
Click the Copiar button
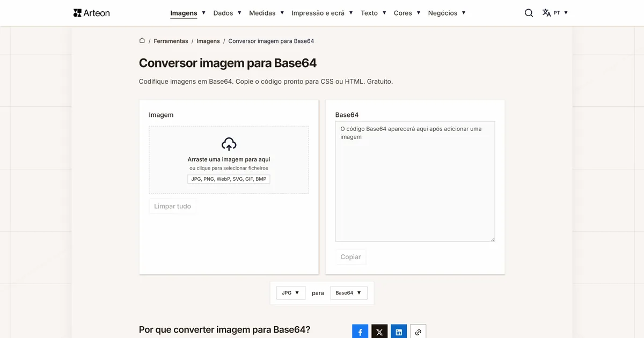tap(351, 257)
